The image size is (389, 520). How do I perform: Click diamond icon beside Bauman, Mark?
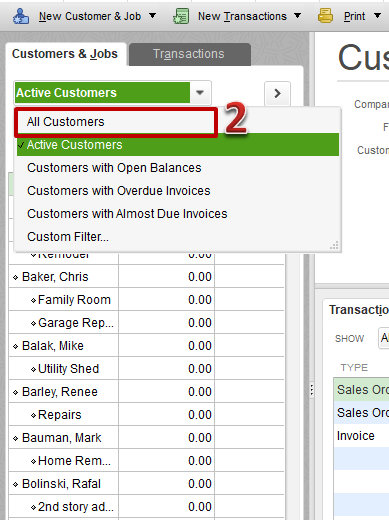pyautogui.click(x=15, y=438)
